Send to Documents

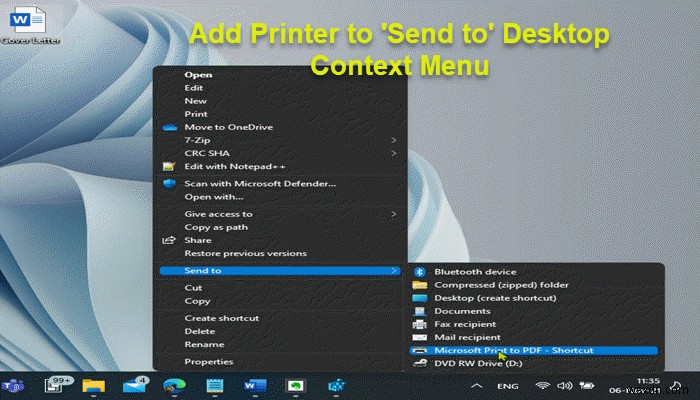[462, 311]
